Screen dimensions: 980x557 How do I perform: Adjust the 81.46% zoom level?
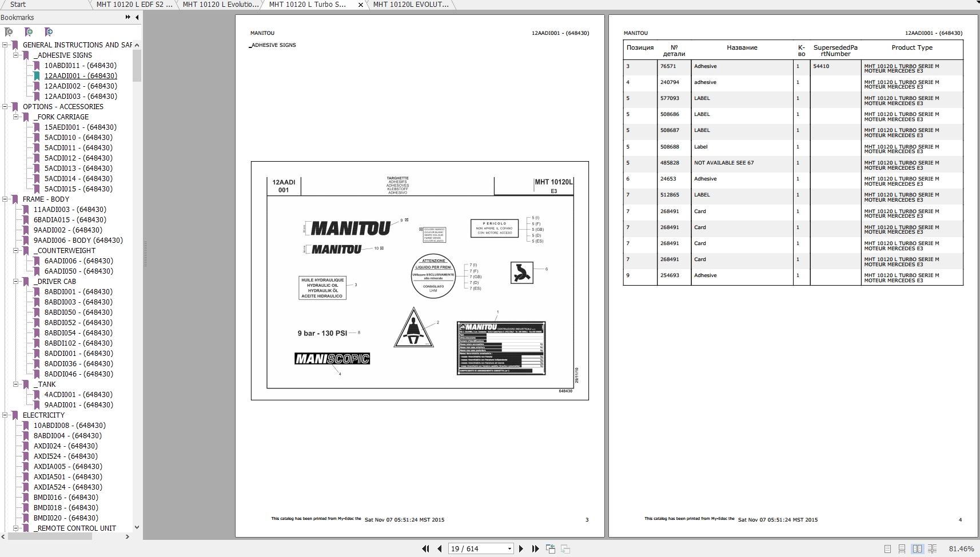point(963,548)
